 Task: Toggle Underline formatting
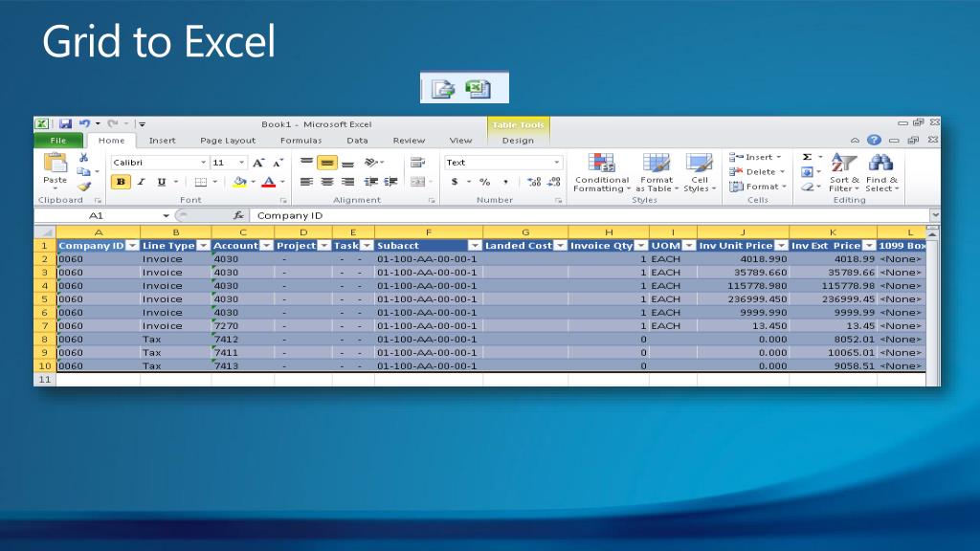click(x=161, y=182)
